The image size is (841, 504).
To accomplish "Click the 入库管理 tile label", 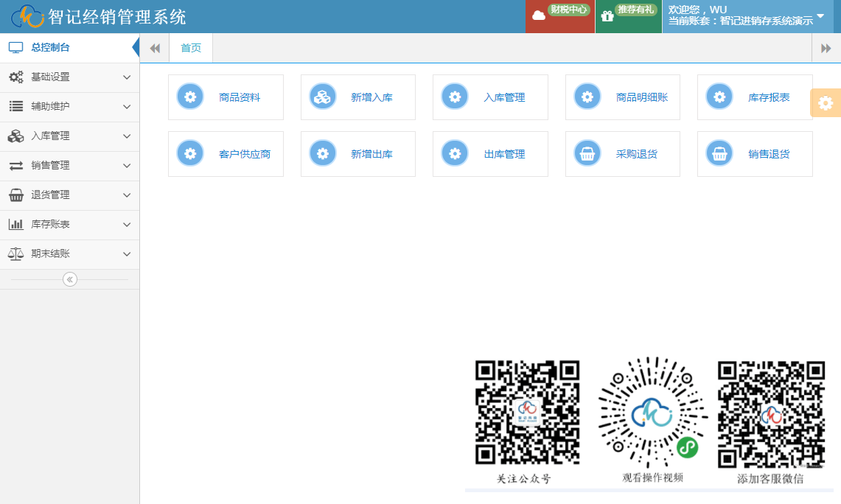I will (504, 97).
